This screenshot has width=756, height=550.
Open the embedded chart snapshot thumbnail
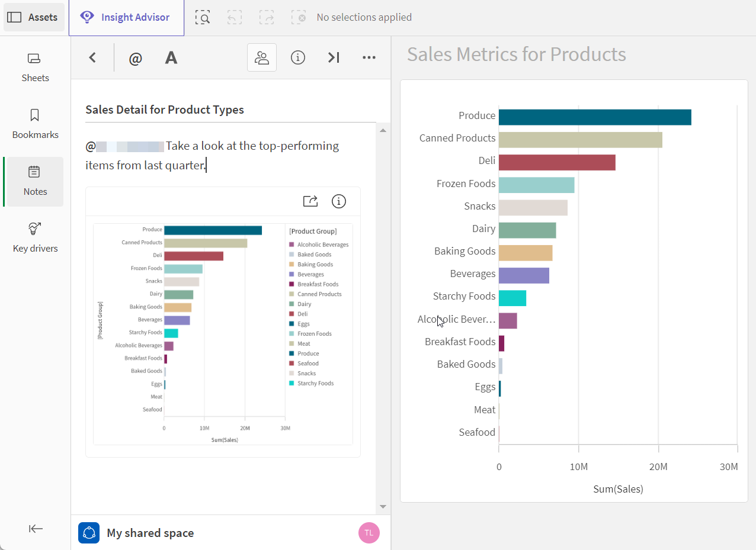223,334
